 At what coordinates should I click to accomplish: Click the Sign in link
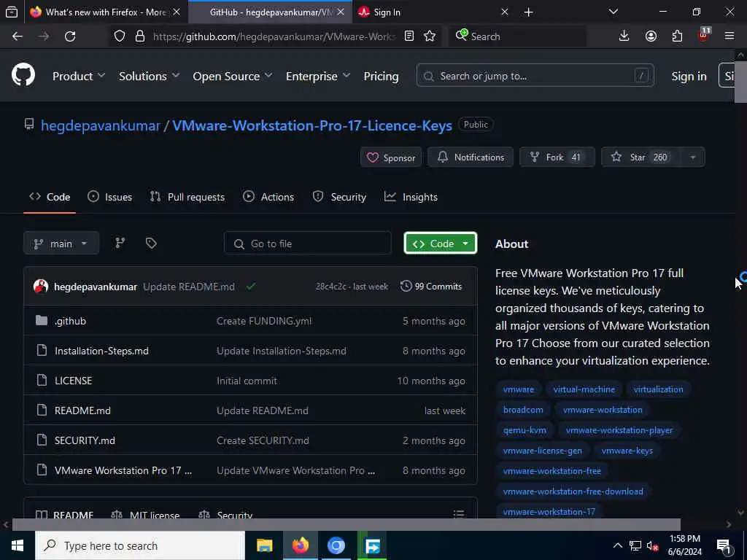coord(689,76)
